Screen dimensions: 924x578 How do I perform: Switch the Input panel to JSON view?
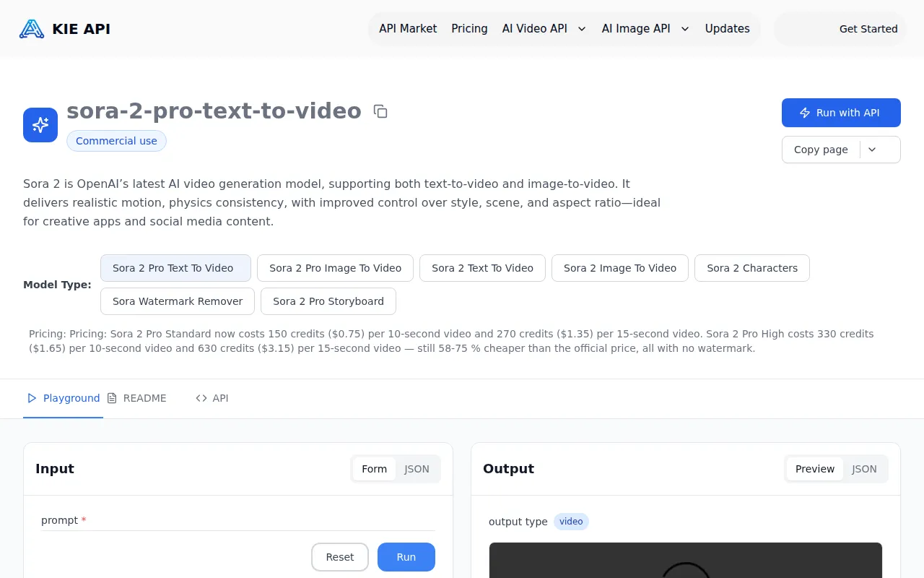(417, 469)
